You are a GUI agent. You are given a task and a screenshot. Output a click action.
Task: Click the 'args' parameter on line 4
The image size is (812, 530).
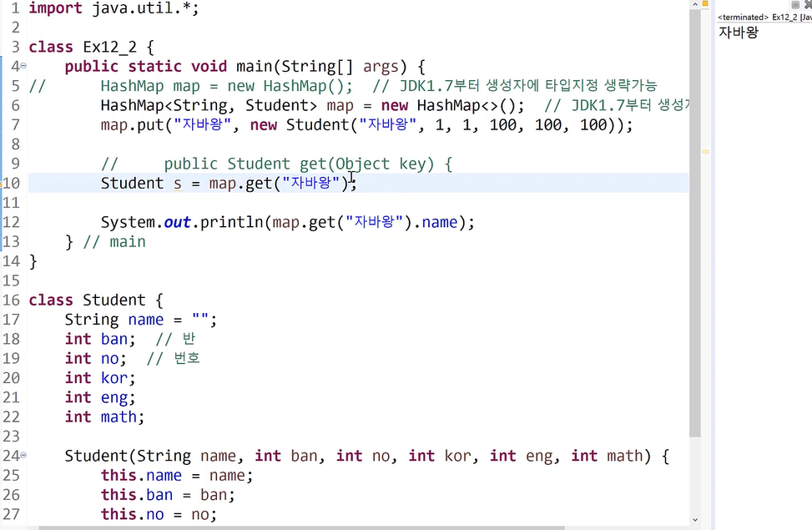[x=381, y=66]
